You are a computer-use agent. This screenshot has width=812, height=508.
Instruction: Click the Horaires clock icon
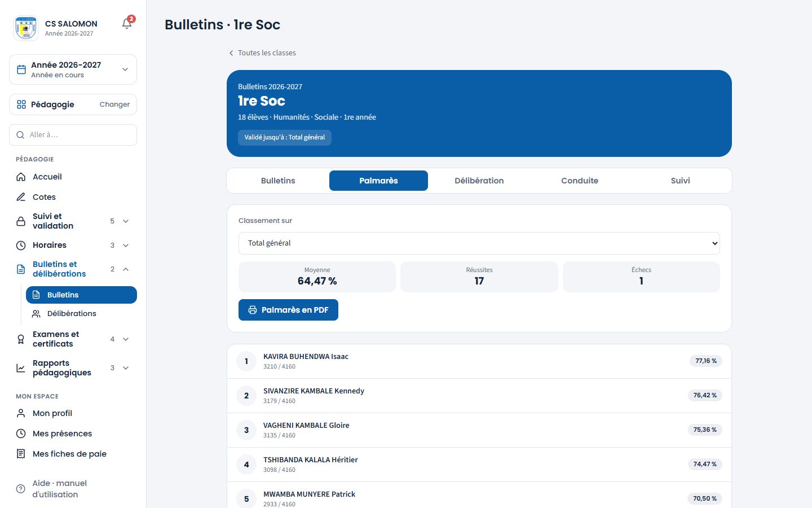coord(21,246)
